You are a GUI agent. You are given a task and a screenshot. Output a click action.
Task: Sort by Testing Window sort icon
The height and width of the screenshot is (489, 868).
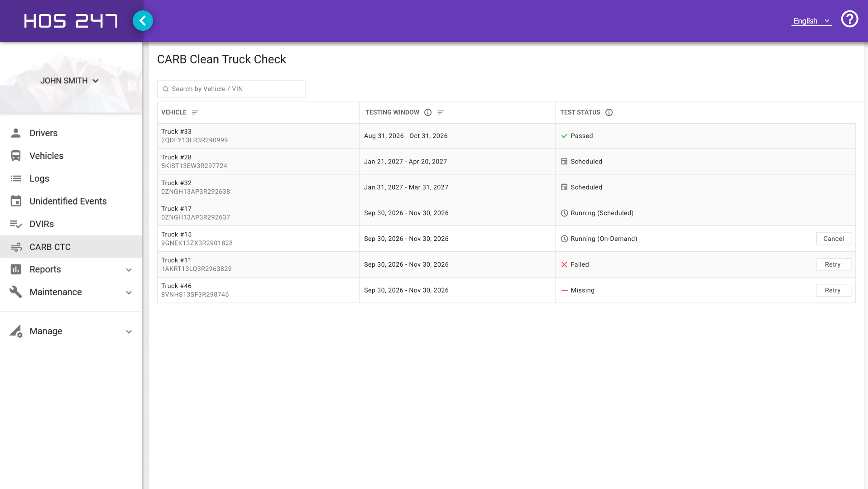click(x=441, y=112)
